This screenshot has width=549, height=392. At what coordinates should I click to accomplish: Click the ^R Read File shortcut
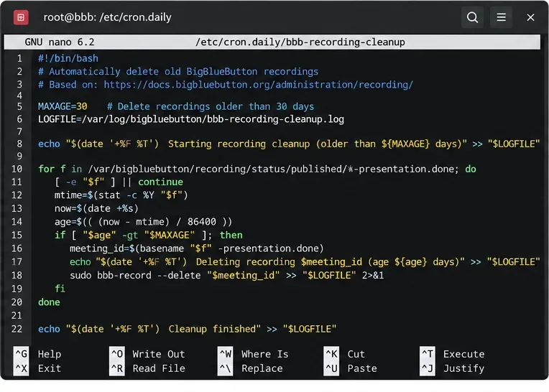(x=147, y=368)
